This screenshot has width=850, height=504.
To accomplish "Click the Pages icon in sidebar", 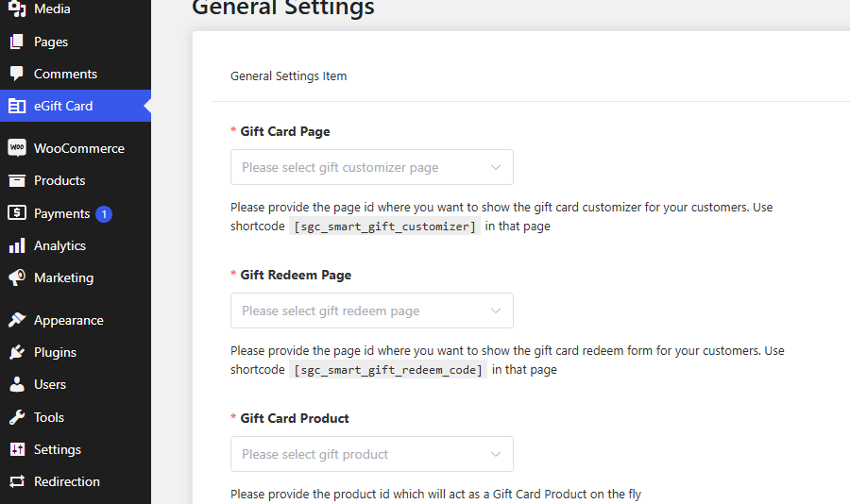I will tap(17, 42).
